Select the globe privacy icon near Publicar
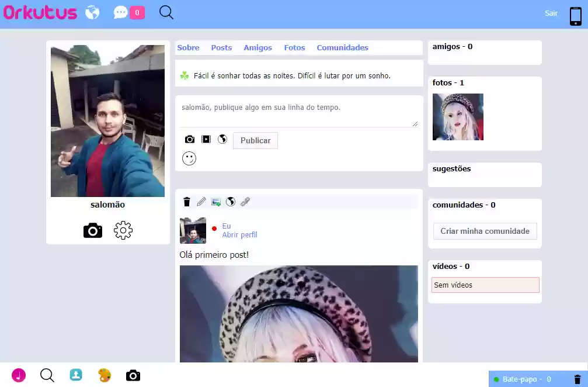 tap(222, 139)
